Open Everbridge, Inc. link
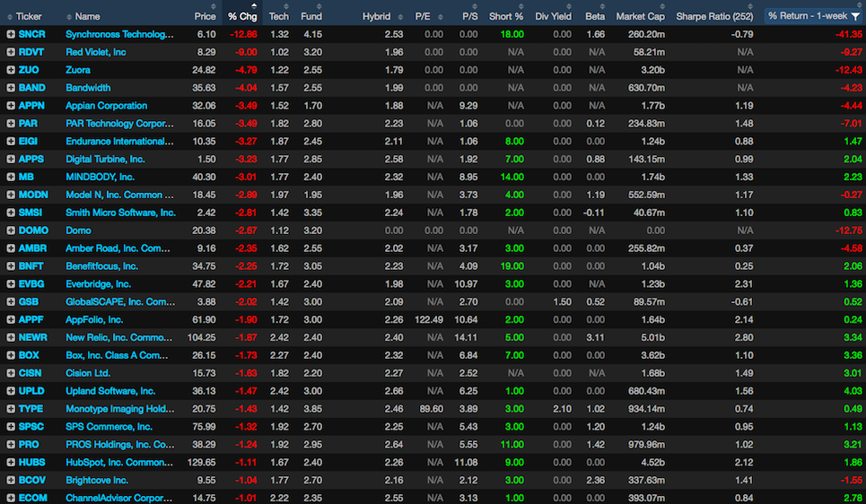This screenshot has height=504, width=866. pos(99,283)
